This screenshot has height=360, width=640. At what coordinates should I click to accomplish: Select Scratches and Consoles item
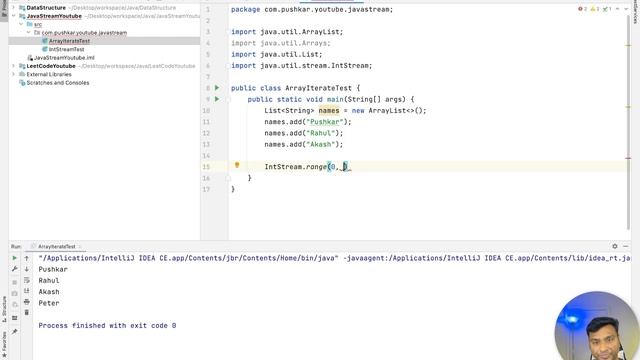(x=58, y=82)
